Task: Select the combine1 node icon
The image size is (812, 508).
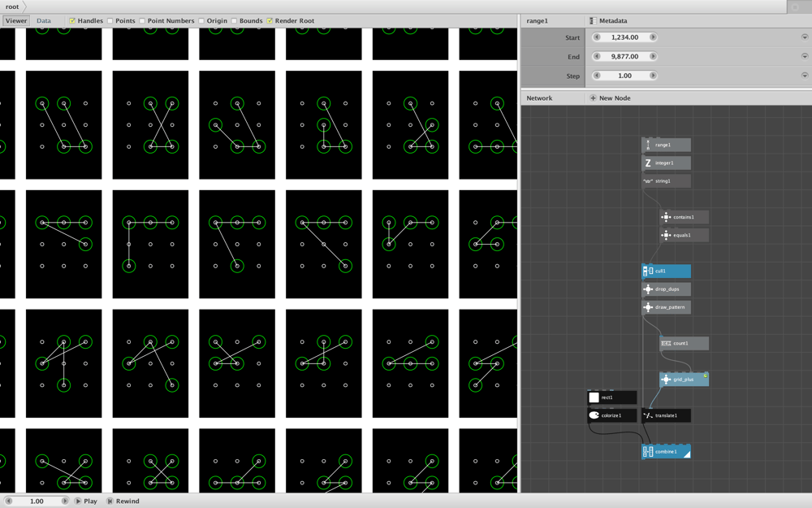Action: [x=648, y=452]
